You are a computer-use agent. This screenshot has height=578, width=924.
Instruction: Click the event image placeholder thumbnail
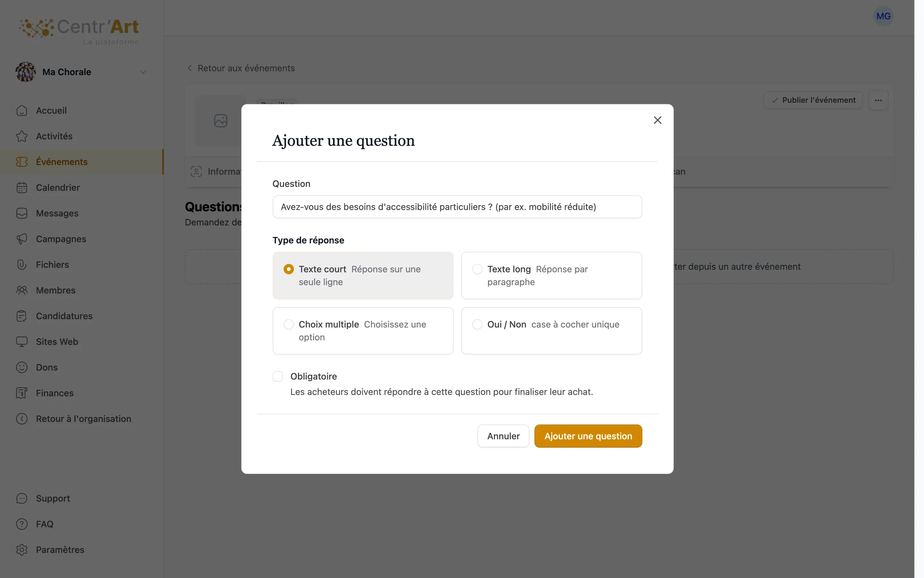point(220,121)
